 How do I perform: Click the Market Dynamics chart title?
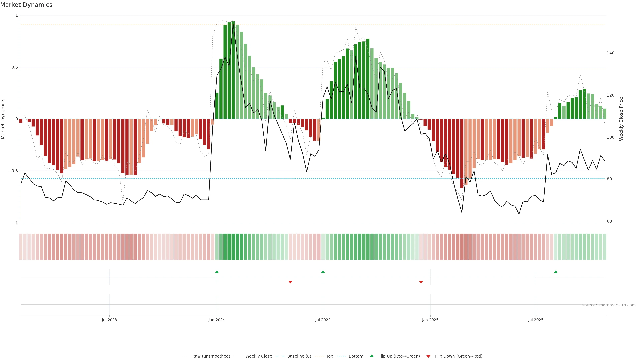[x=26, y=5]
